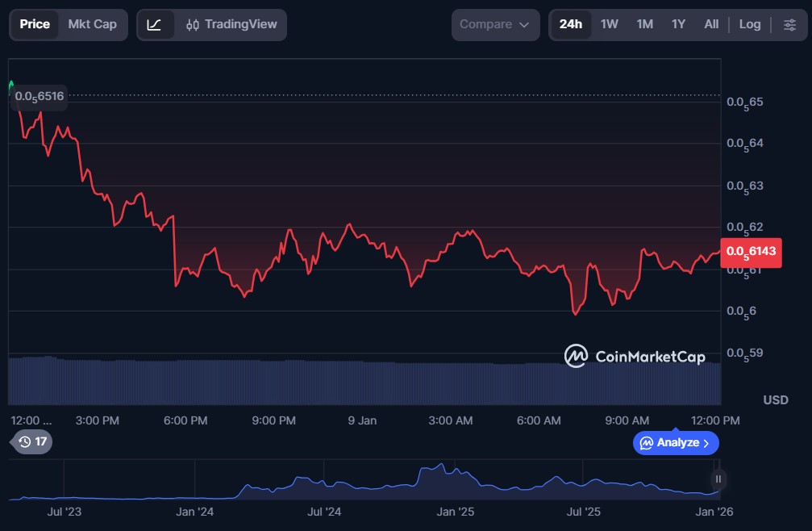Open the Compare dropdown
Image resolution: width=812 pixels, height=531 pixels.
(x=494, y=24)
